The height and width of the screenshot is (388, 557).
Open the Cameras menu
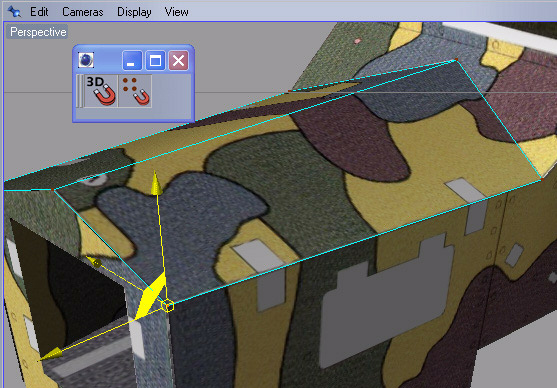pyautogui.click(x=83, y=12)
